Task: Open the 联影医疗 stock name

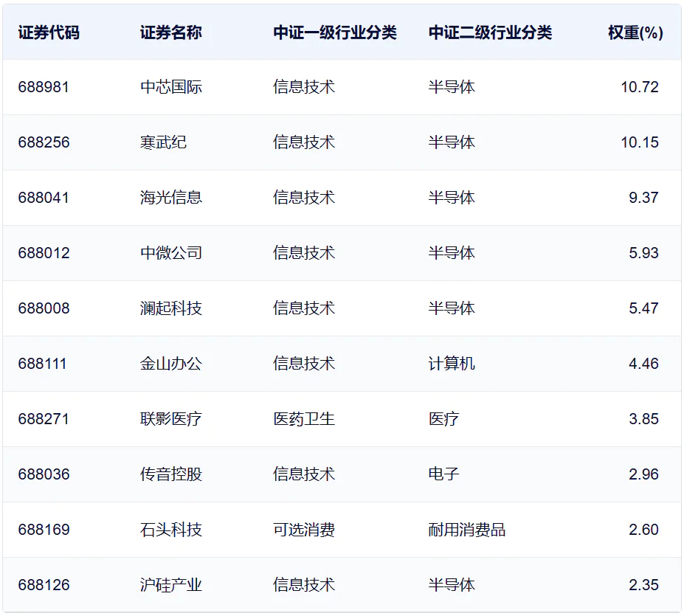Action: [x=171, y=419]
